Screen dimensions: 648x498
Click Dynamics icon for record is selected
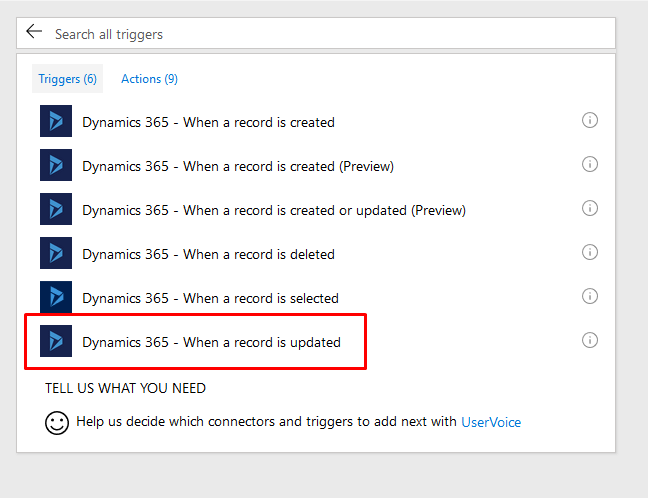click(x=56, y=297)
